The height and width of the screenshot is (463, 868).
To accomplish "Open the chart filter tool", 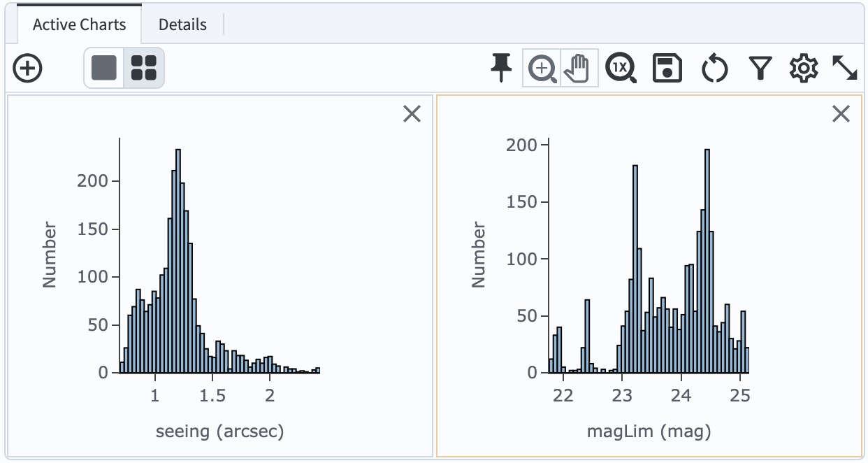I will coord(760,69).
